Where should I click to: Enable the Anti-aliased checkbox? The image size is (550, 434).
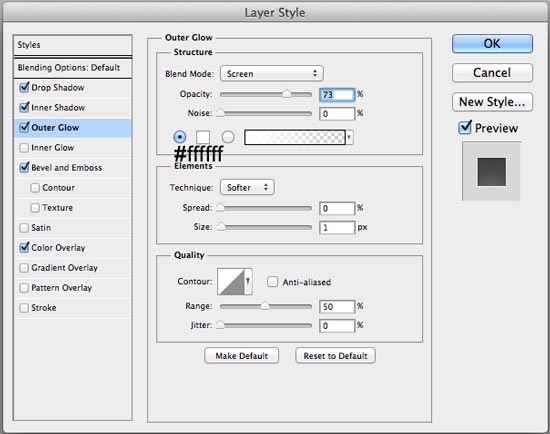pos(273,282)
